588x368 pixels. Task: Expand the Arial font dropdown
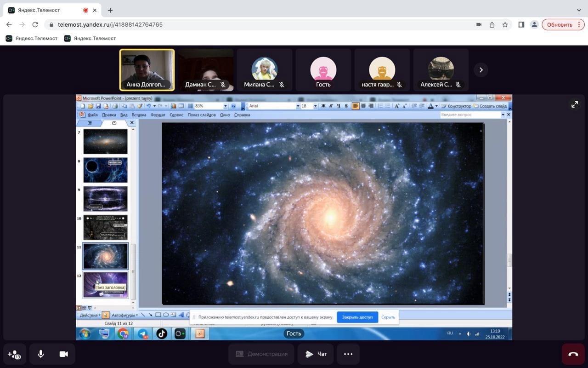(298, 106)
